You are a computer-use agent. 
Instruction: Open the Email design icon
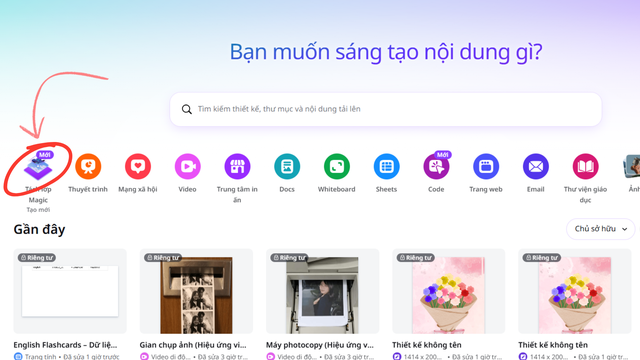point(536,167)
